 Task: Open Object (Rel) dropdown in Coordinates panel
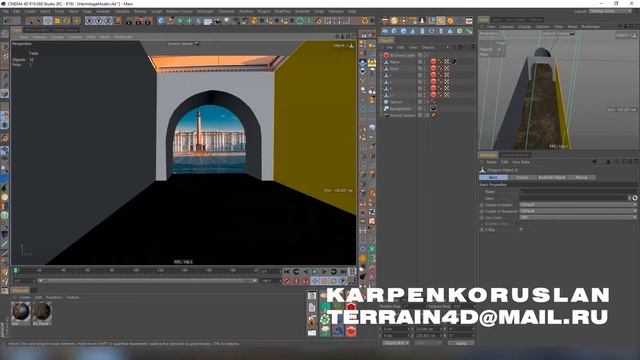[x=396, y=343]
